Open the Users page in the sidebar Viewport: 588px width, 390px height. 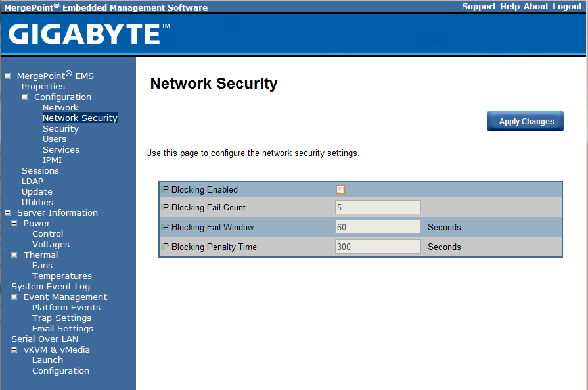tap(55, 139)
